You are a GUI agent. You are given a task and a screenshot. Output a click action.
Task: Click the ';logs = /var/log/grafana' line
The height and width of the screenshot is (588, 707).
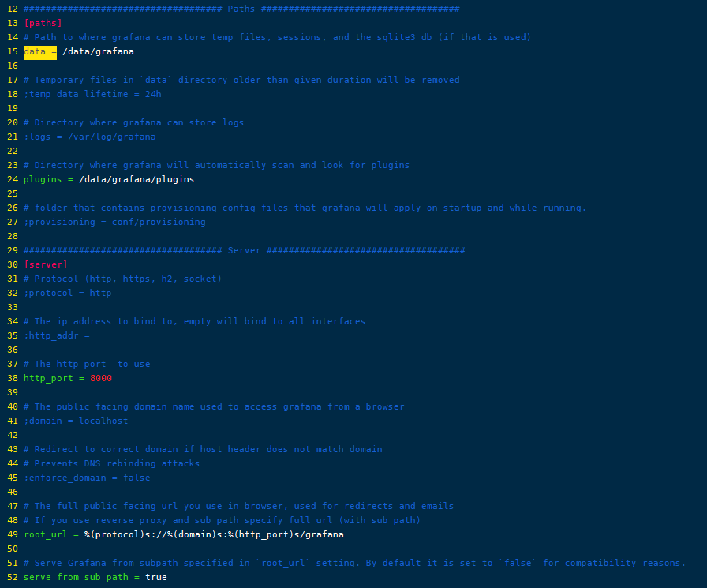pos(90,137)
